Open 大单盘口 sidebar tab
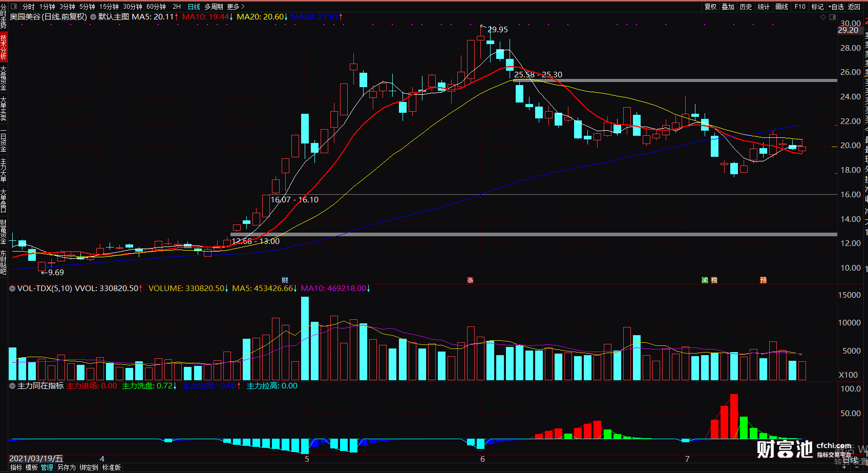 pos(4,201)
